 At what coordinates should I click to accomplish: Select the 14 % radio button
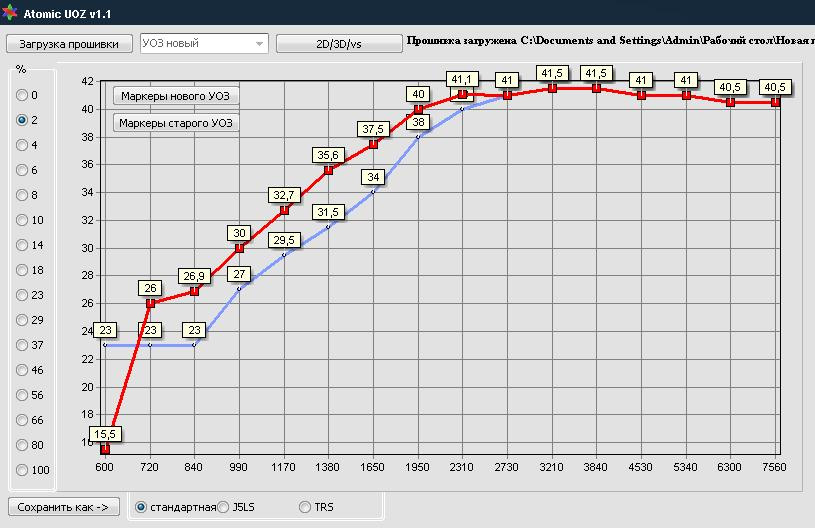pos(22,245)
